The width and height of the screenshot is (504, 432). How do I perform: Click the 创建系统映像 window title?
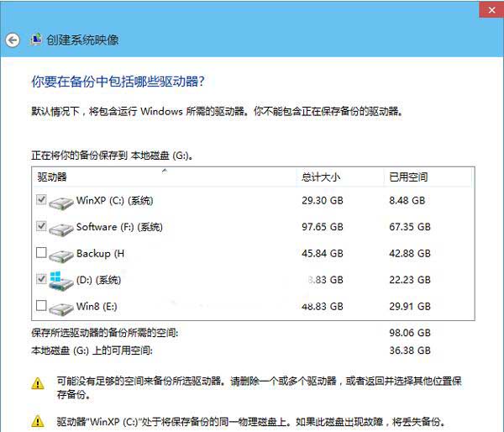[x=82, y=40]
